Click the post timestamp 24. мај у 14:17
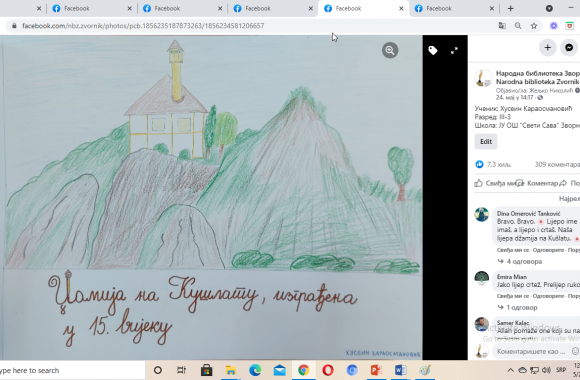Image resolution: width=580 pixels, height=380 pixels. (x=514, y=98)
